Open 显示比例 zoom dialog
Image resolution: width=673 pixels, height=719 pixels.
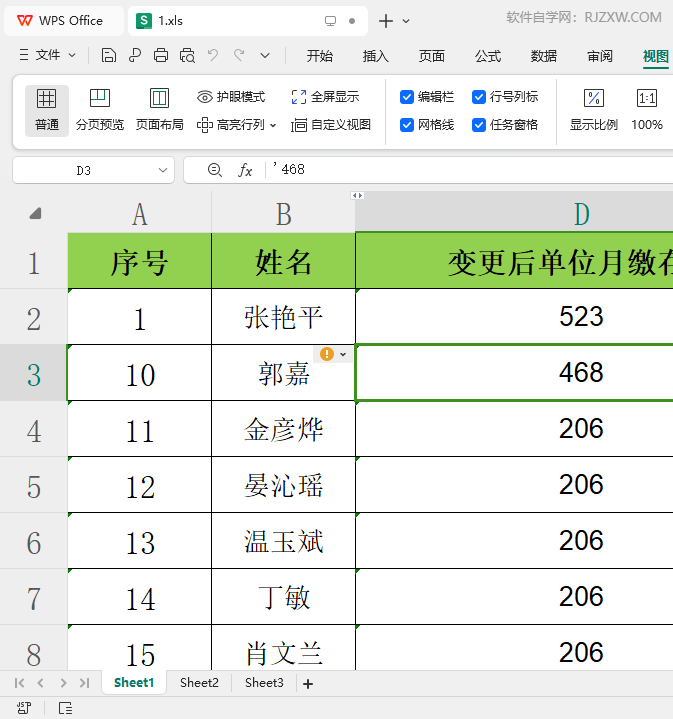[594, 111]
